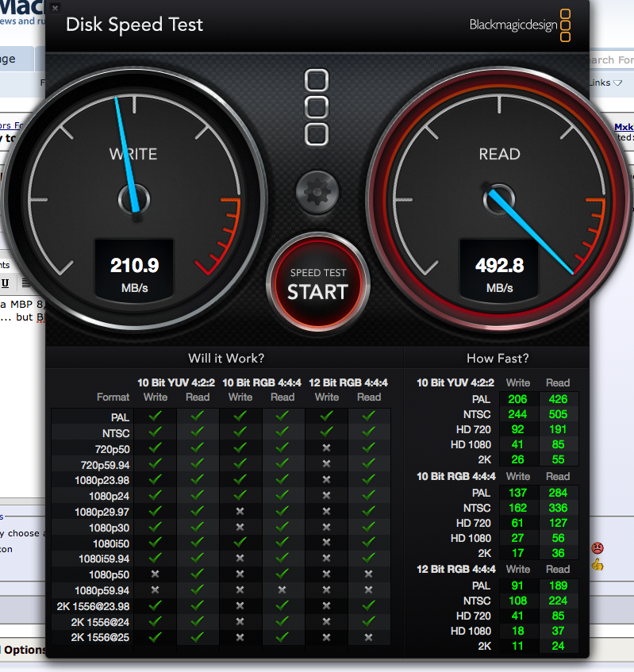Click 1080p50 12 Bit RGB read cross
The width and height of the screenshot is (634, 672).
coord(369,574)
